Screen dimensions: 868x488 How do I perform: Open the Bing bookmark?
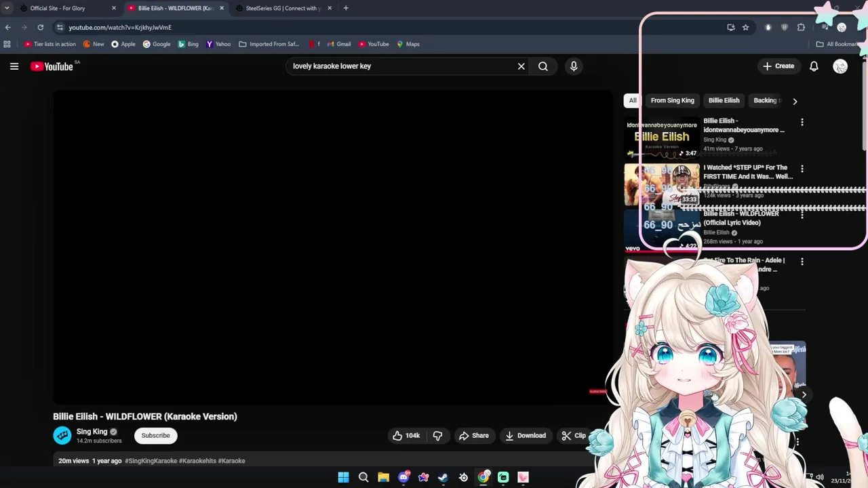coord(188,44)
